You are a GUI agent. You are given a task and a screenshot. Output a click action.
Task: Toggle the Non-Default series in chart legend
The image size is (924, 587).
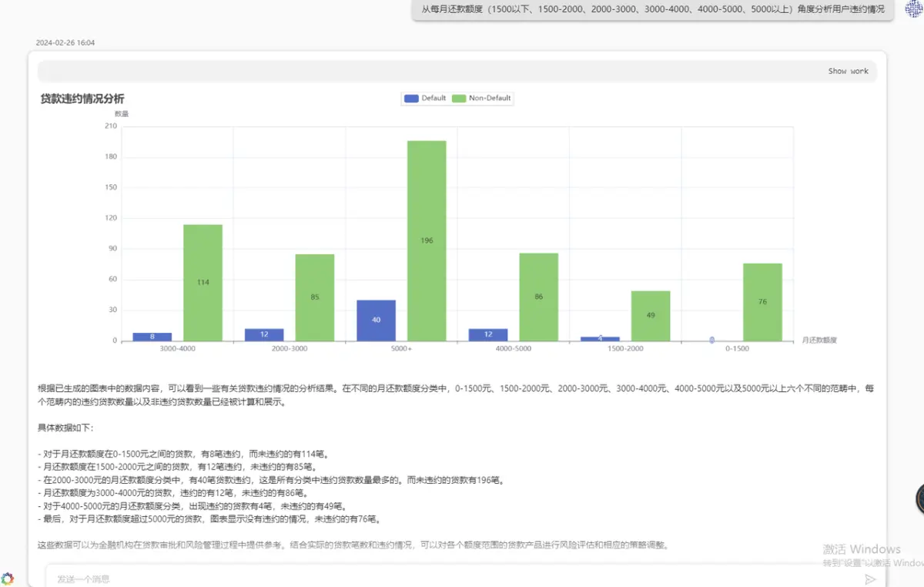[x=481, y=99]
